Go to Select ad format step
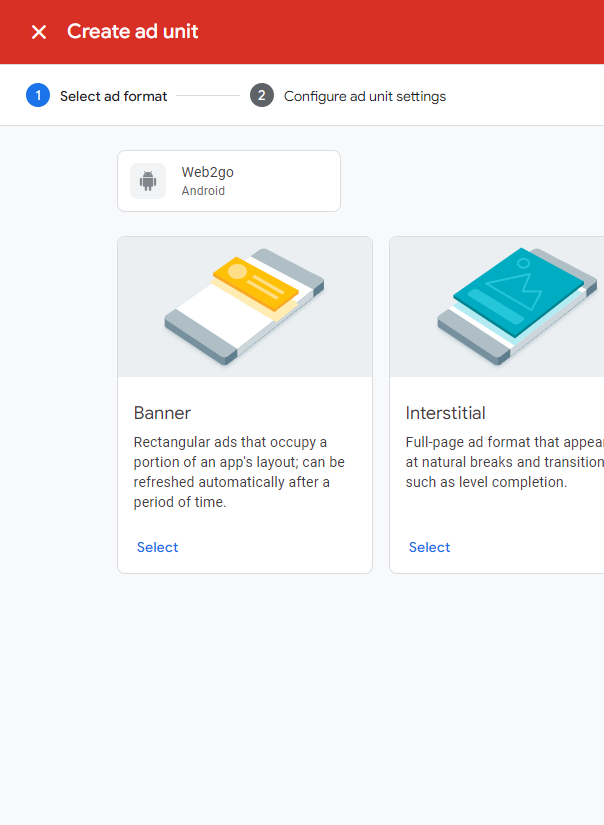 pyautogui.click(x=113, y=96)
